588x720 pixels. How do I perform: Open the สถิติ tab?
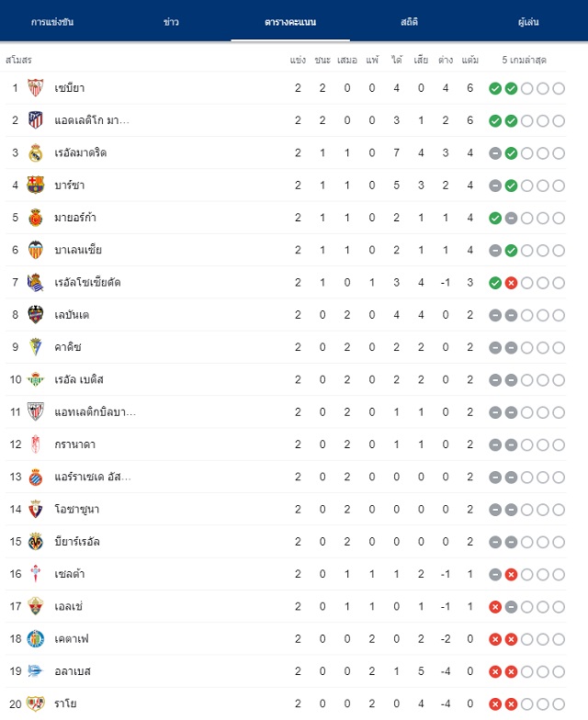click(x=410, y=22)
